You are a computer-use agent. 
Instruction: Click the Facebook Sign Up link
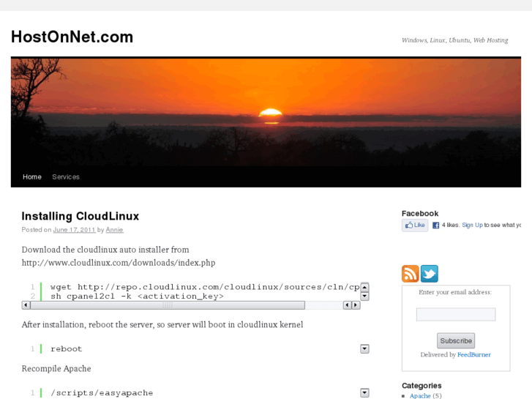tap(472, 225)
